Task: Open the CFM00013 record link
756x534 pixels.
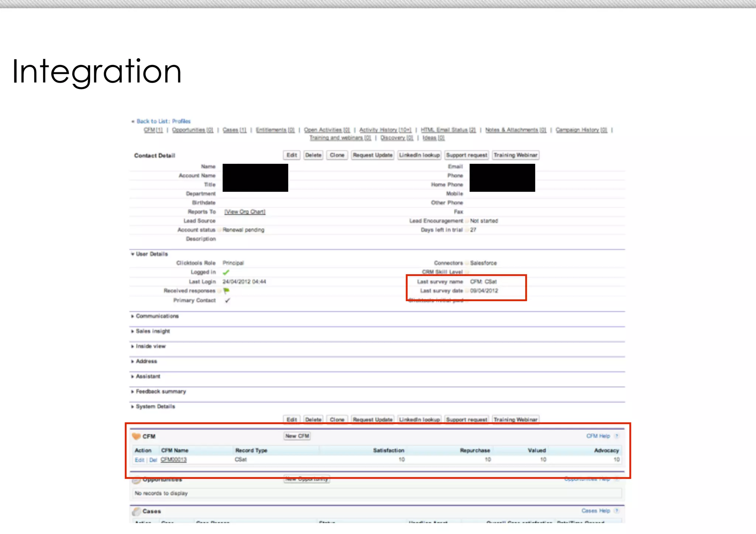Action: click(x=173, y=460)
